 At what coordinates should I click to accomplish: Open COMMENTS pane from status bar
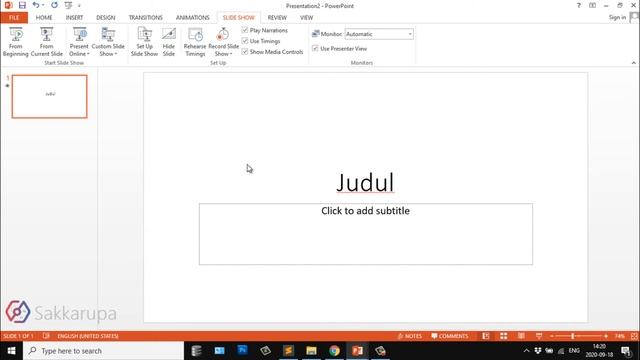449,336
